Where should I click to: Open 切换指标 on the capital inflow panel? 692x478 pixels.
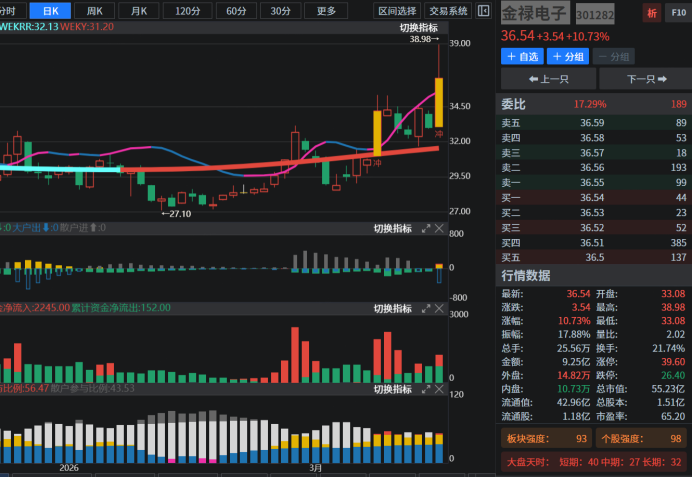coord(392,308)
